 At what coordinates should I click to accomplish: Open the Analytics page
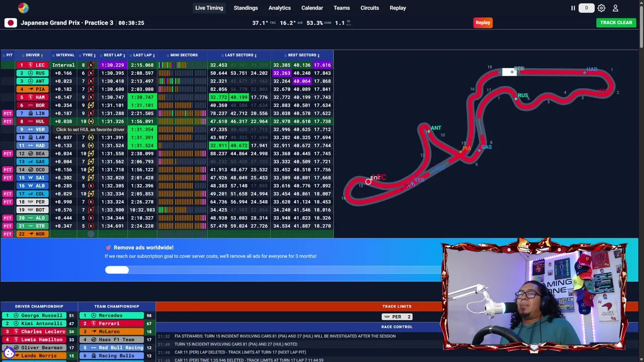279,8
